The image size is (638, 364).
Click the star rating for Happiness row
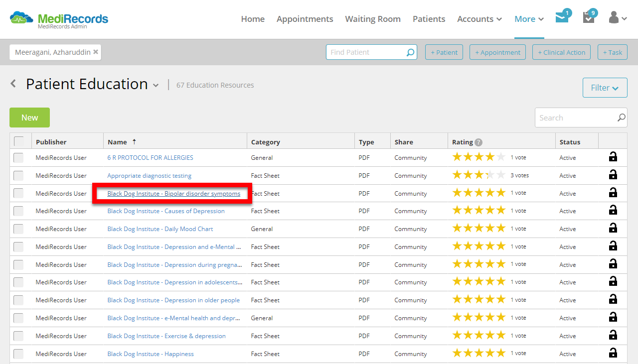[478, 353]
